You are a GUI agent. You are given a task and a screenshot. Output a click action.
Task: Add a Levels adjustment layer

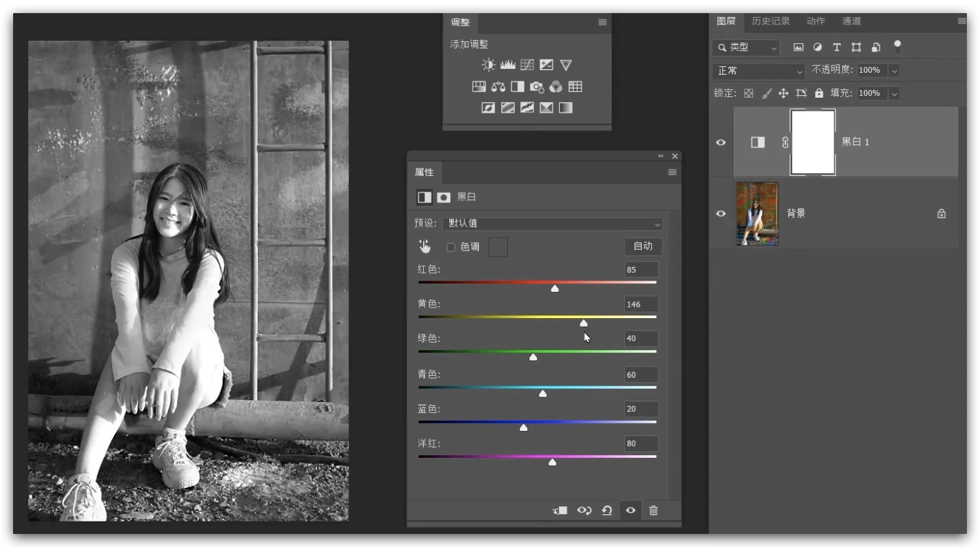click(508, 65)
